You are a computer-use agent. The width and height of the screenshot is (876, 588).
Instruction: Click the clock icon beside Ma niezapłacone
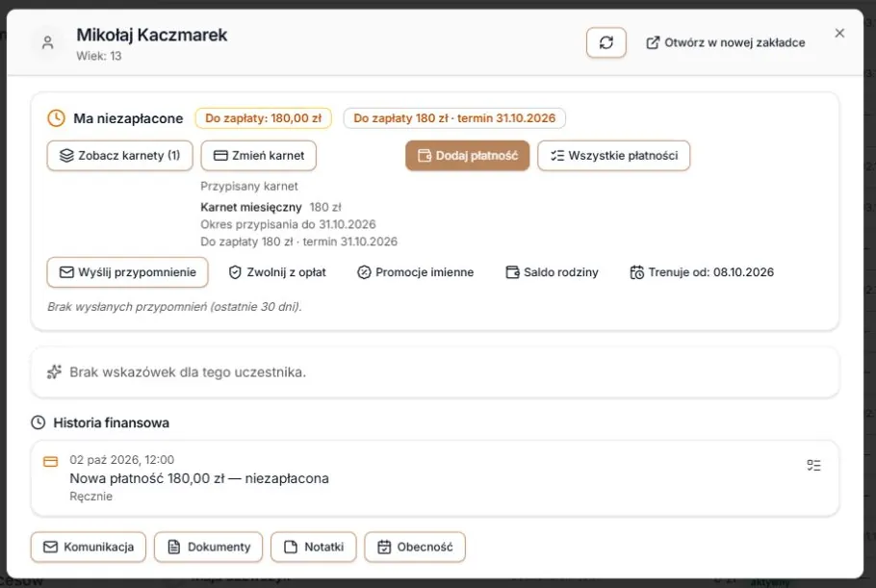56,117
